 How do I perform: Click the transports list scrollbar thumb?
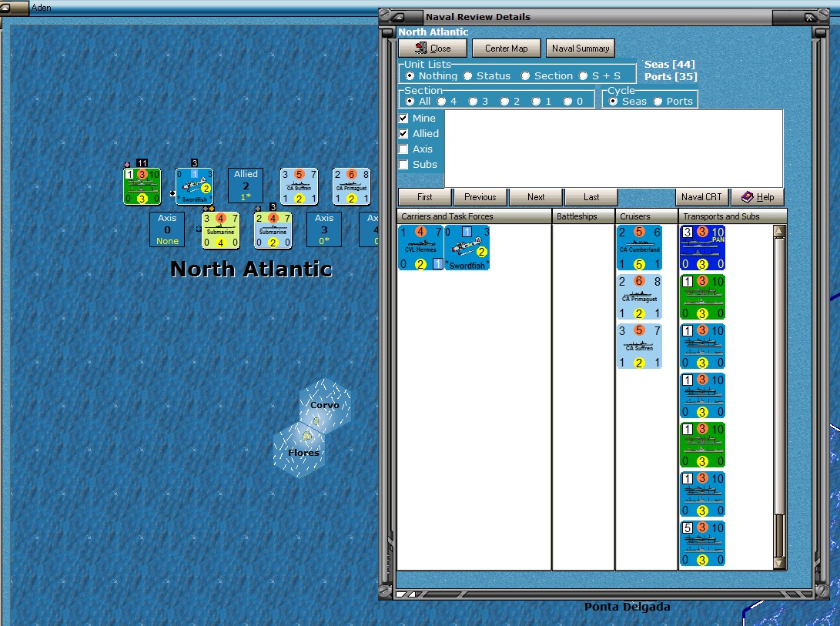[780, 375]
